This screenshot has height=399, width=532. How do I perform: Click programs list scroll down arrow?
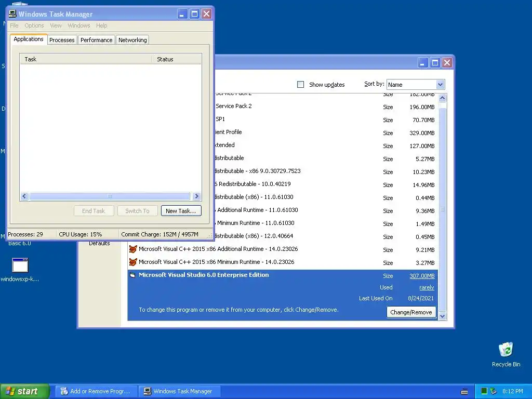442,316
